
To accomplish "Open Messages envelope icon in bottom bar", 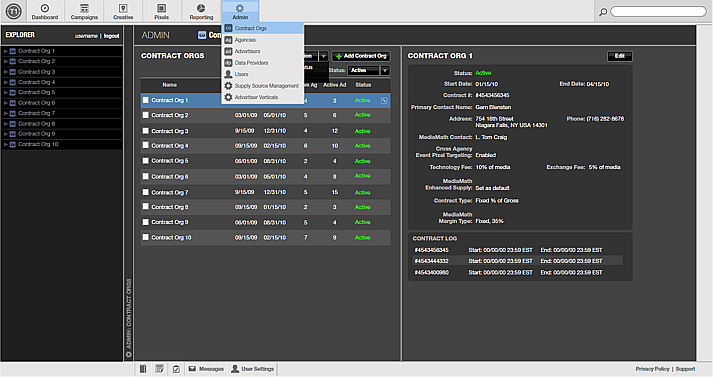I will [x=192, y=369].
